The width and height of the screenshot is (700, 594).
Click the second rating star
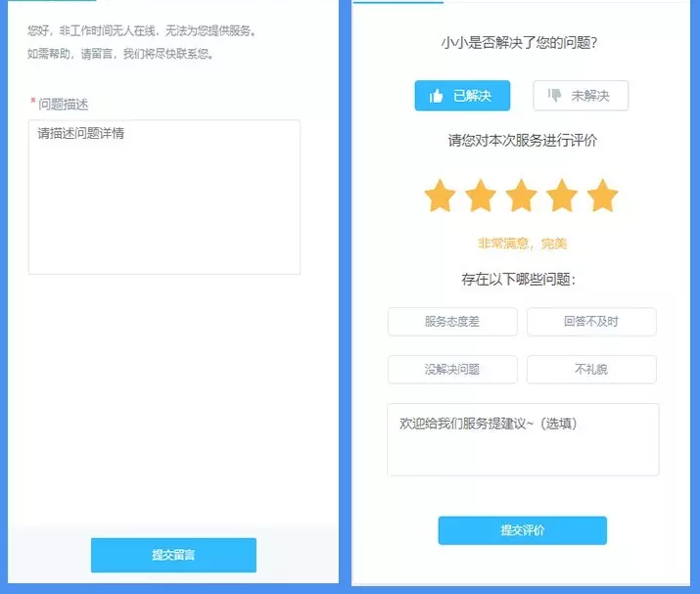481,196
